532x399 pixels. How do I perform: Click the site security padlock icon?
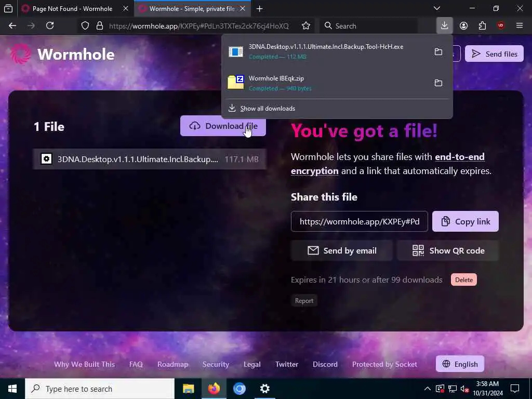pyautogui.click(x=99, y=26)
